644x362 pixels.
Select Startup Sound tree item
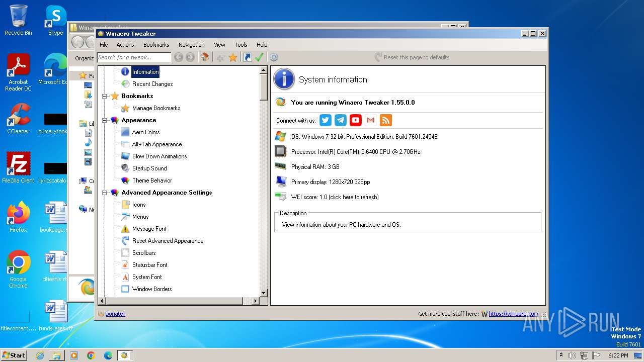point(149,168)
